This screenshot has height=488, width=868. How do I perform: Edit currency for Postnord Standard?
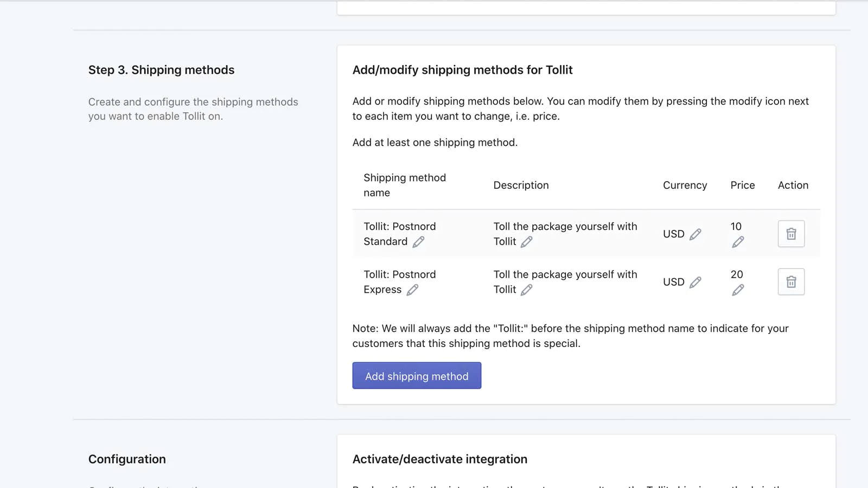[x=695, y=234]
